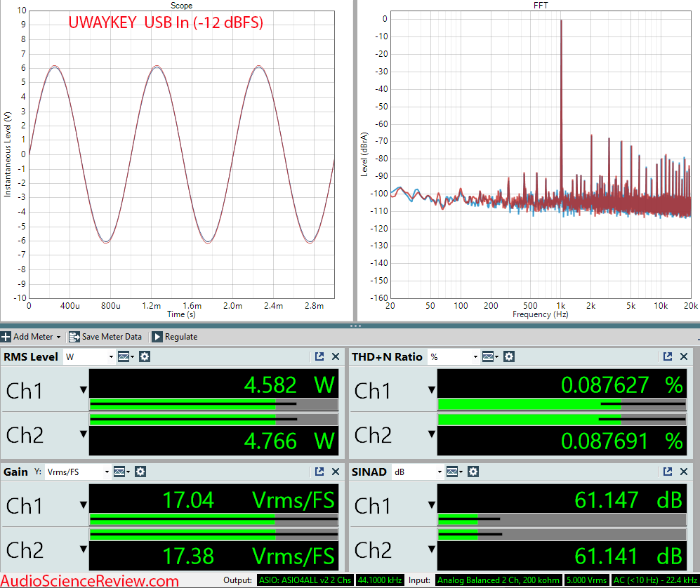Click the Add Meter button label
Viewport: 700px width, 588px height.
pos(33,337)
